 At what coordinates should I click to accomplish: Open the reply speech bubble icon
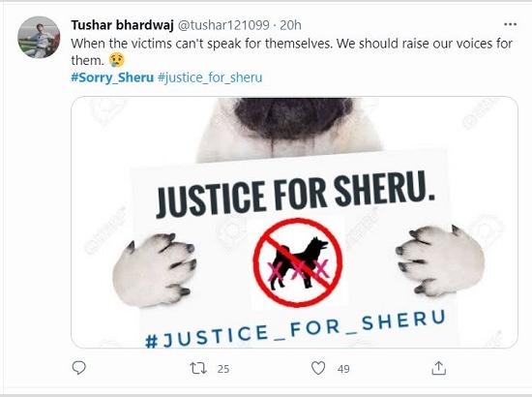click(x=79, y=368)
